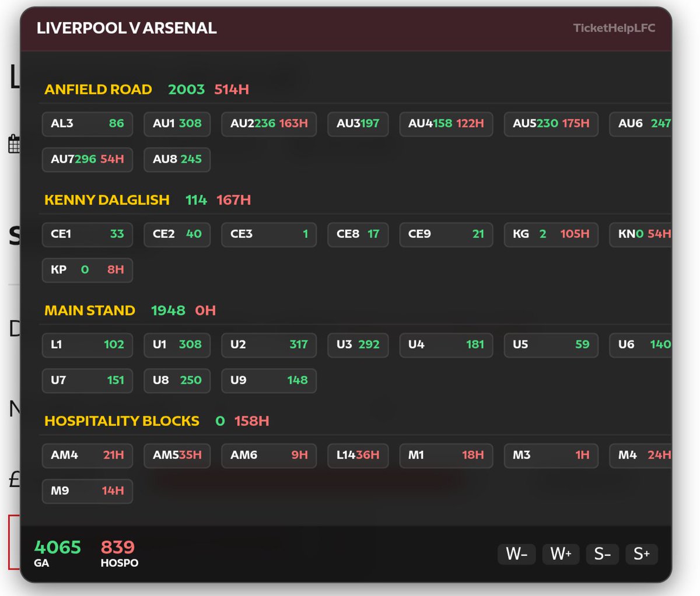
Task: Click Hospitality Blocks 158H count
Action: (x=251, y=421)
